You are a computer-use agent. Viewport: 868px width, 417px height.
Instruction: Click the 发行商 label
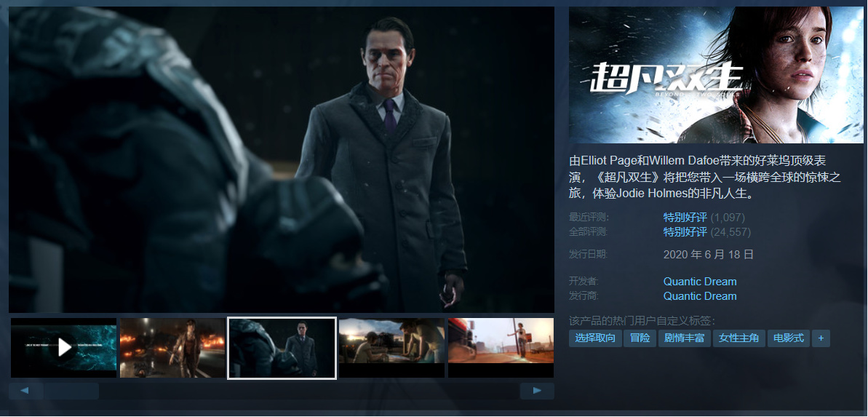click(x=584, y=296)
